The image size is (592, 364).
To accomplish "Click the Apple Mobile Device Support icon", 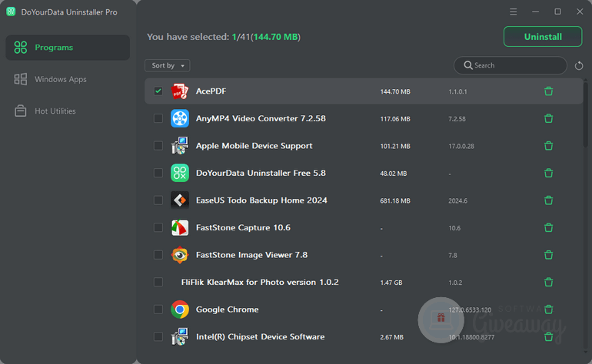I will point(180,146).
